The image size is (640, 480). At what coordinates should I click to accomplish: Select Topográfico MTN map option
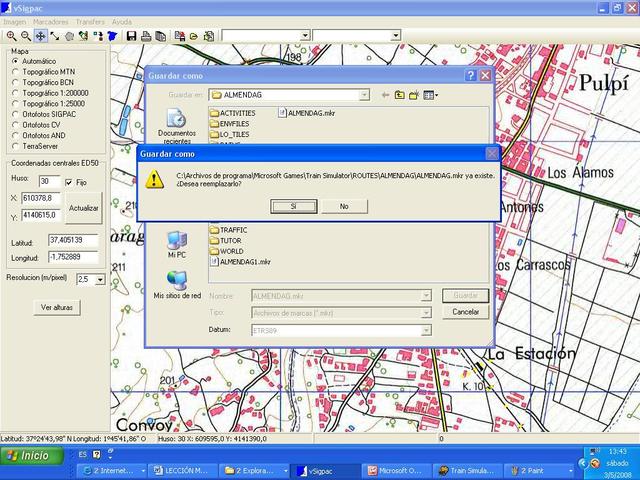(x=15, y=72)
